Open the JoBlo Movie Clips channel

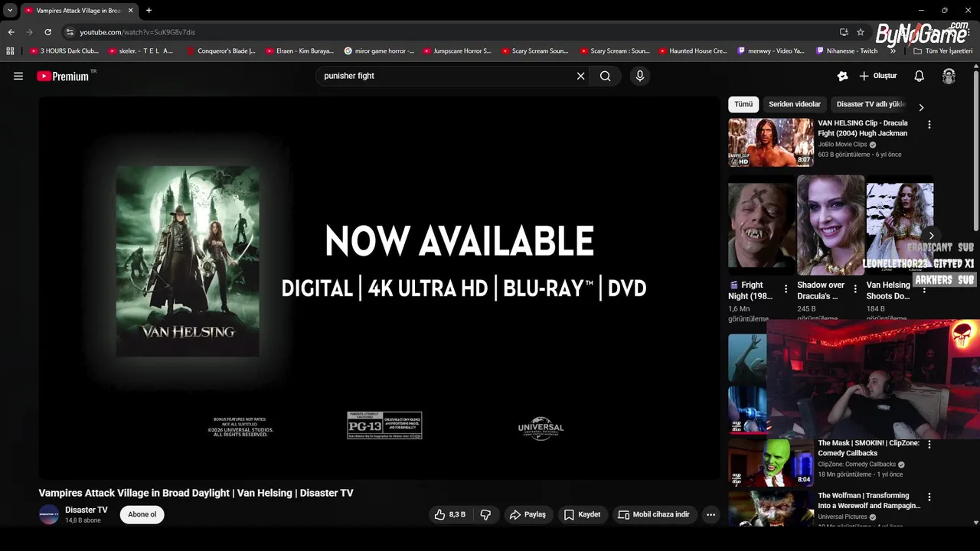pyautogui.click(x=842, y=144)
